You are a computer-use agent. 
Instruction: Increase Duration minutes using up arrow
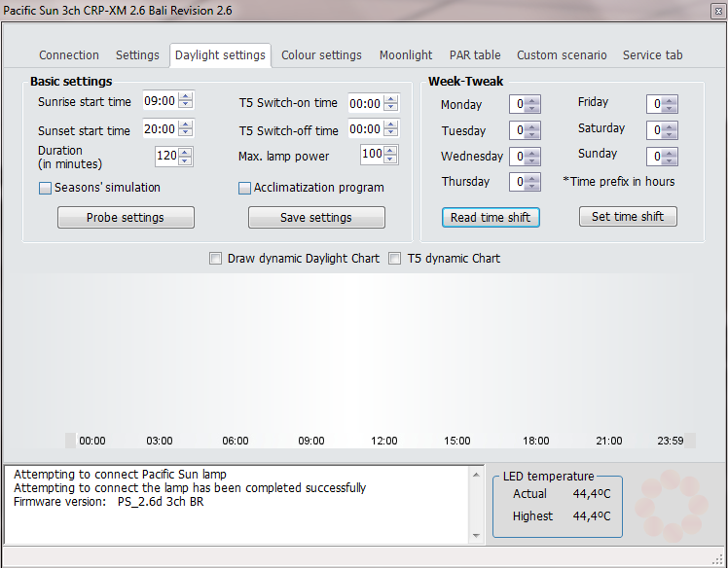coord(185,152)
